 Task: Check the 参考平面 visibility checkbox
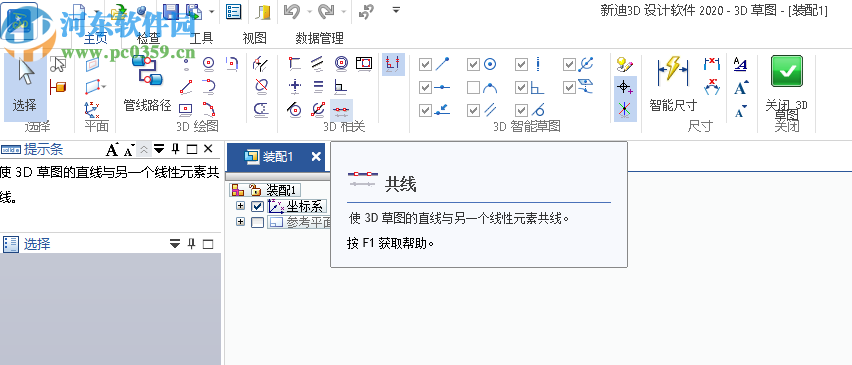click(x=258, y=222)
